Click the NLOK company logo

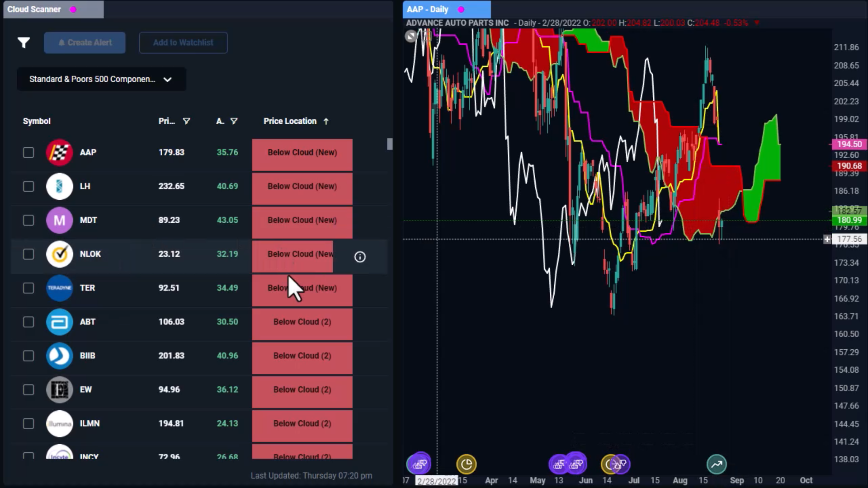[59, 254]
